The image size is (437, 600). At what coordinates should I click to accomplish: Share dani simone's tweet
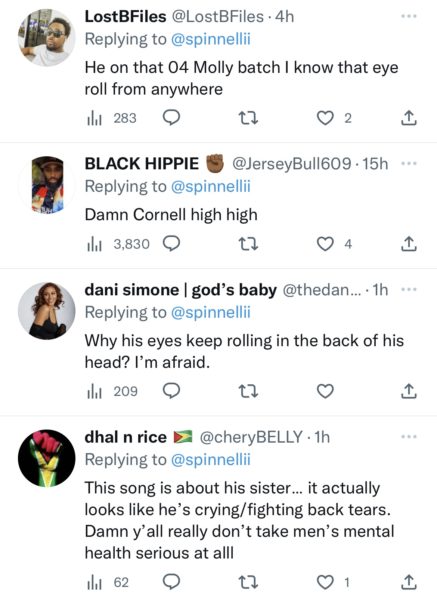tap(408, 391)
